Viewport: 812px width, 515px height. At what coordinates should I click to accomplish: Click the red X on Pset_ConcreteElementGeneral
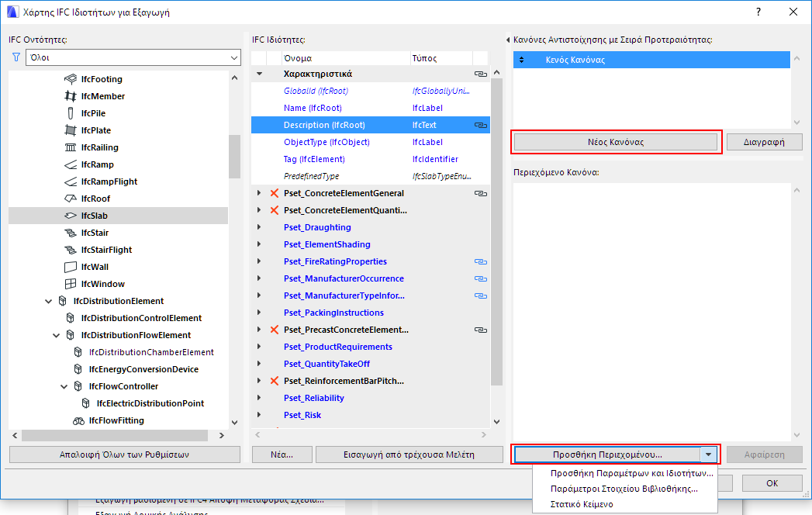pos(275,193)
